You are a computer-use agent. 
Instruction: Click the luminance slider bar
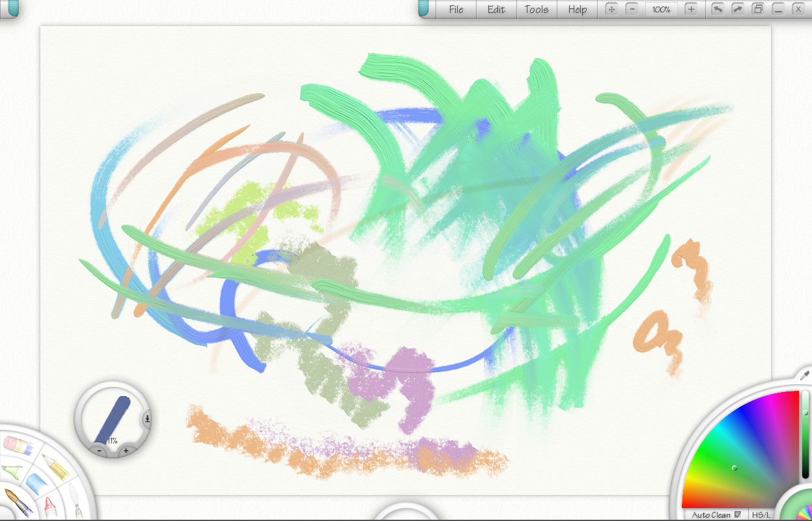805,435
